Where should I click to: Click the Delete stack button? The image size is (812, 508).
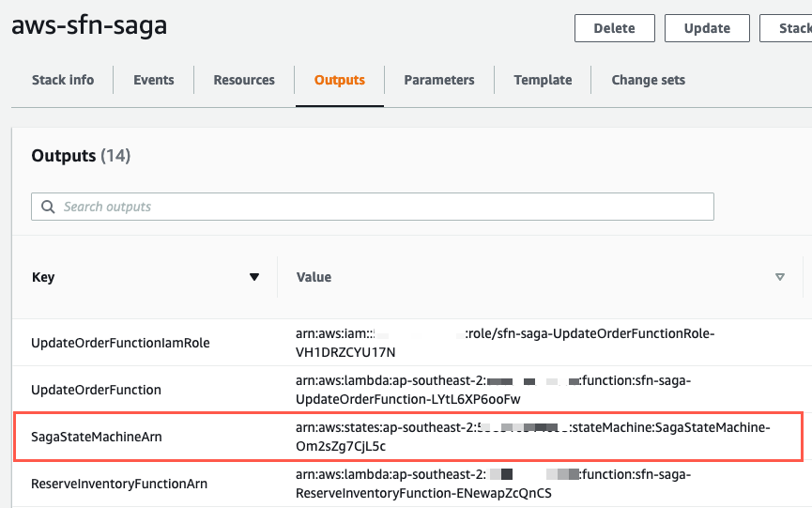tap(614, 28)
